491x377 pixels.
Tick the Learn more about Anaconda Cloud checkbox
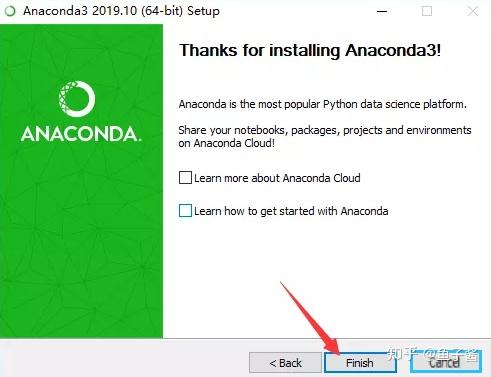[185, 178]
